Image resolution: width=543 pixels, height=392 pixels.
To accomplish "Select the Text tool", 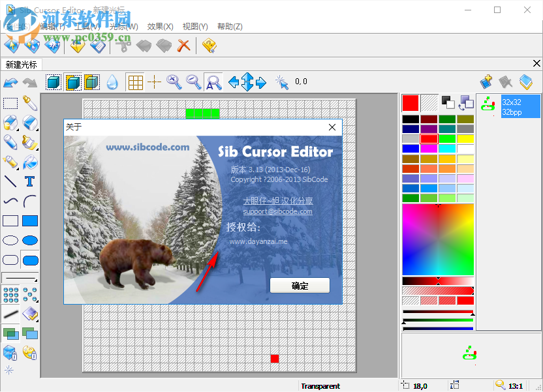I will 29,181.
